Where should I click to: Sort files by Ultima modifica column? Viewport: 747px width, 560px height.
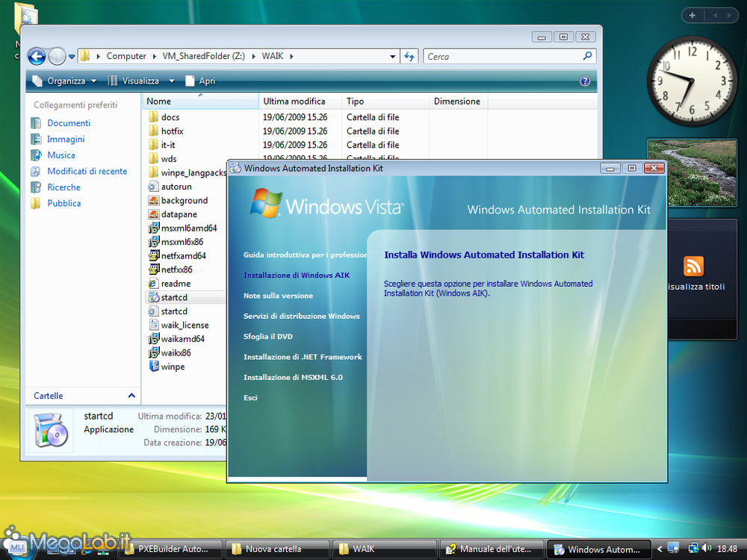click(x=300, y=101)
